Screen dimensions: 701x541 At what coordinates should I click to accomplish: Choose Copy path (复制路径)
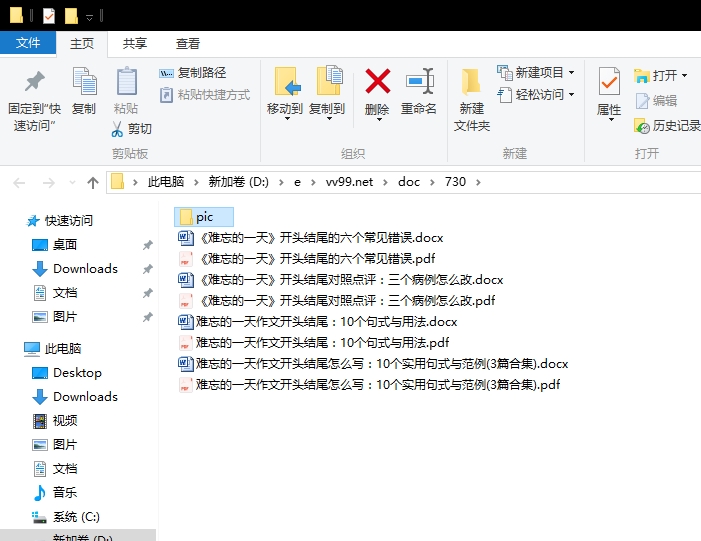[x=193, y=73]
